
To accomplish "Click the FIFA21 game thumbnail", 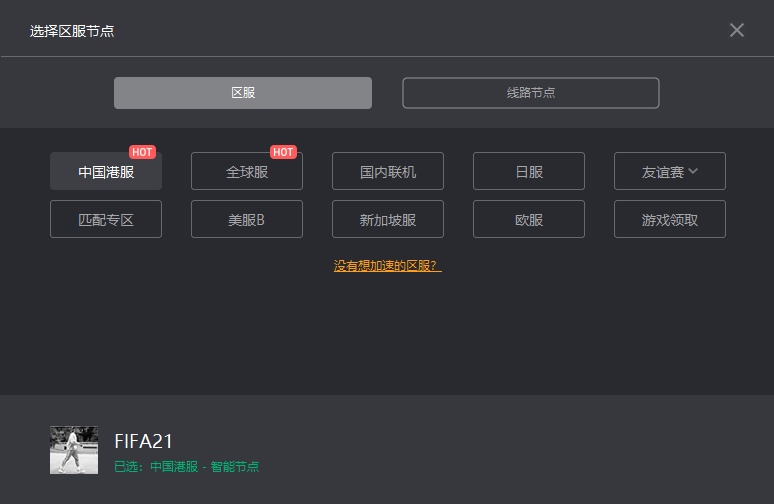I will point(74,450).
